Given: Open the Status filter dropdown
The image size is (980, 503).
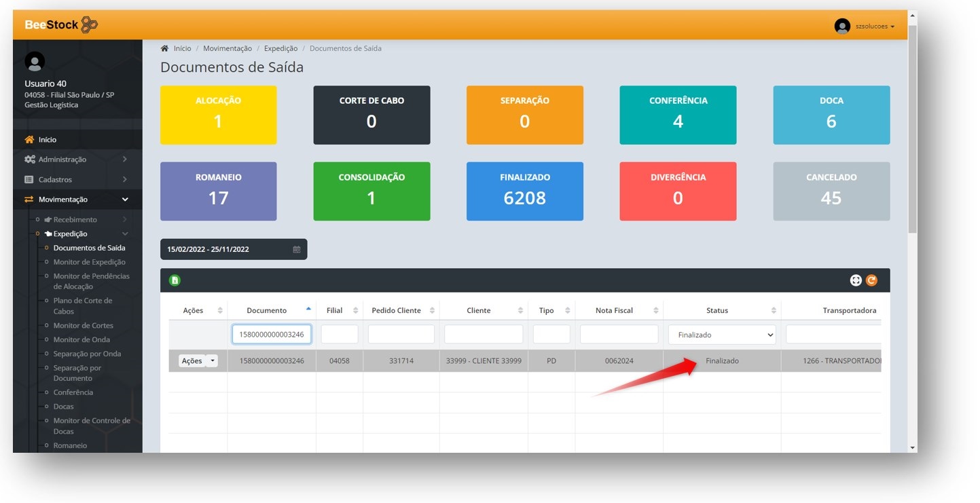Looking at the screenshot, I should click(721, 335).
